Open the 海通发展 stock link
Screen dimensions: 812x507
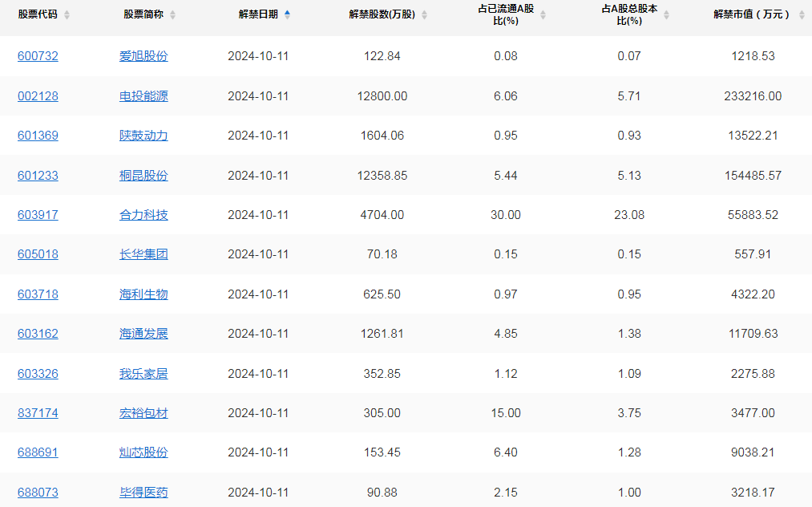click(x=143, y=334)
